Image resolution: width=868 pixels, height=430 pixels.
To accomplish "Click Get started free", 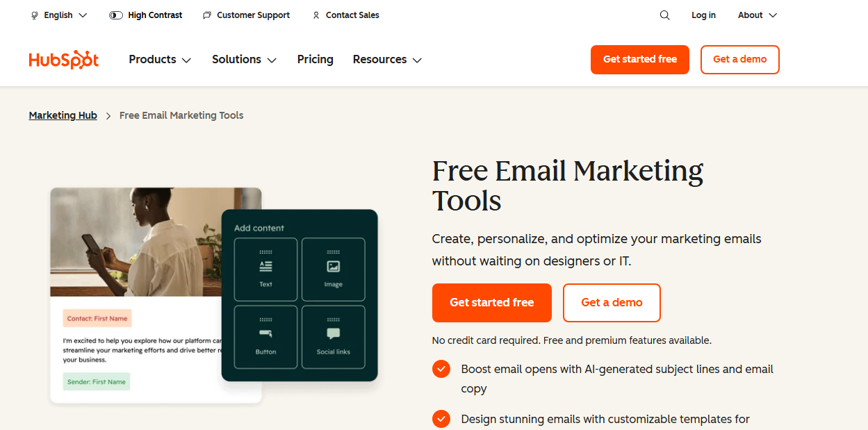I will tap(639, 60).
